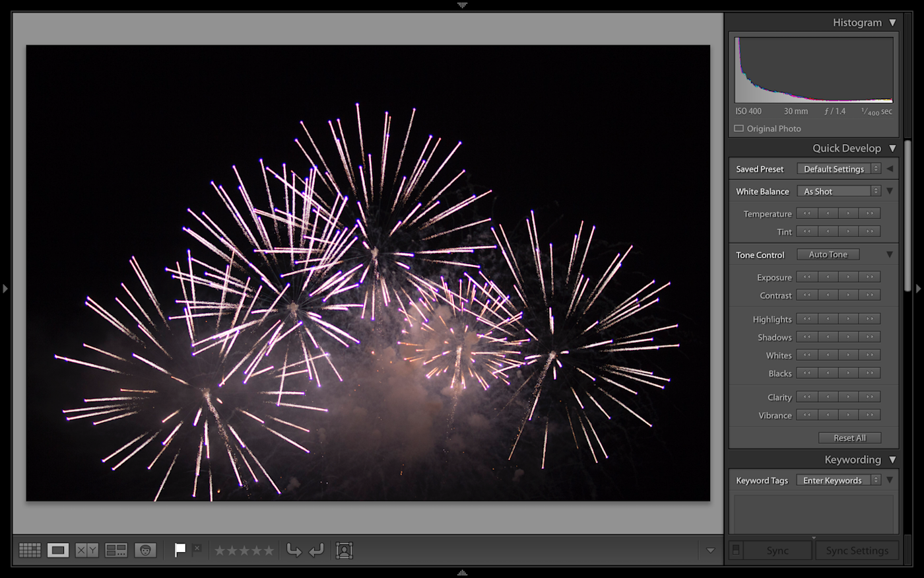Rotate photo counter-clockwise
Viewport: 924px width, 578px height.
click(294, 550)
